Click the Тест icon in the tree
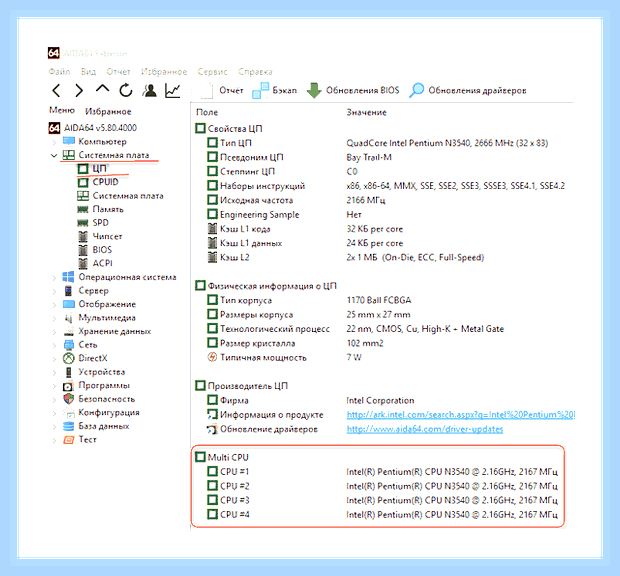The image size is (620, 576). coord(69,440)
